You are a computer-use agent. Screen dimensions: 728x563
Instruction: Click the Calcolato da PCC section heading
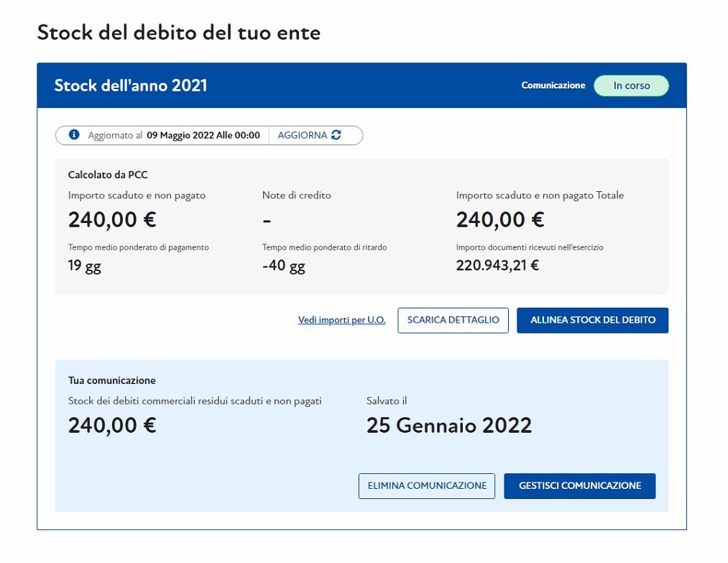108,175
